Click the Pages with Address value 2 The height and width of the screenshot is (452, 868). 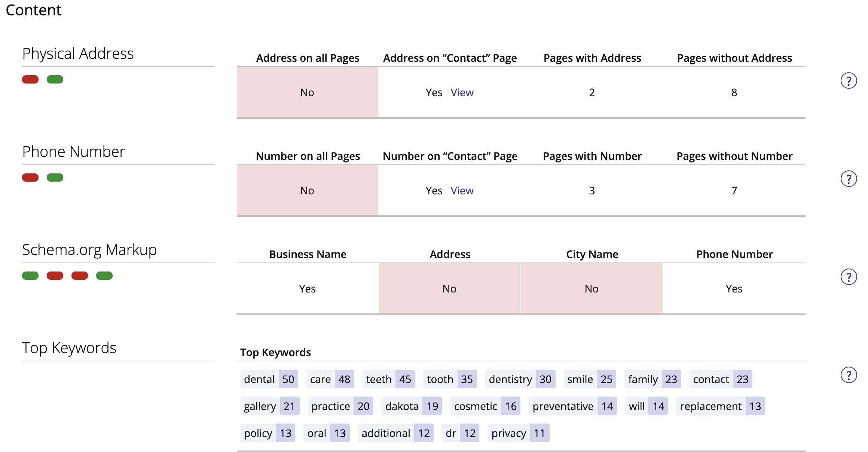pyautogui.click(x=592, y=92)
